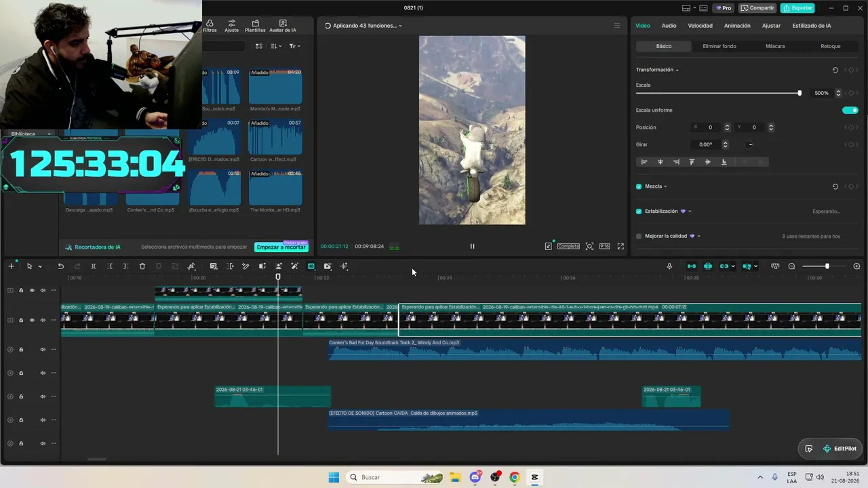Select the Cartoon CAIDA sound effect clip

click(528, 419)
